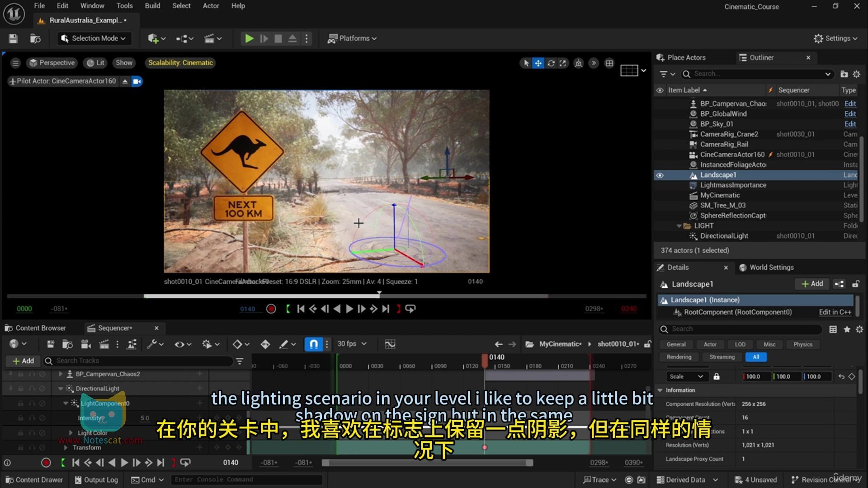Toggle the scale lock icon
The width and height of the screenshot is (868, 488).
pyautogui.click(x=717, y=376)
